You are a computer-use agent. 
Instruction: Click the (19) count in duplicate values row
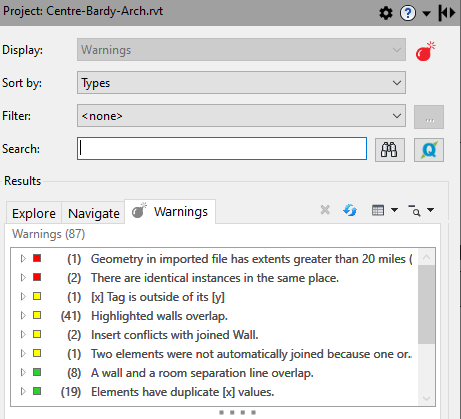pos(71,392)
